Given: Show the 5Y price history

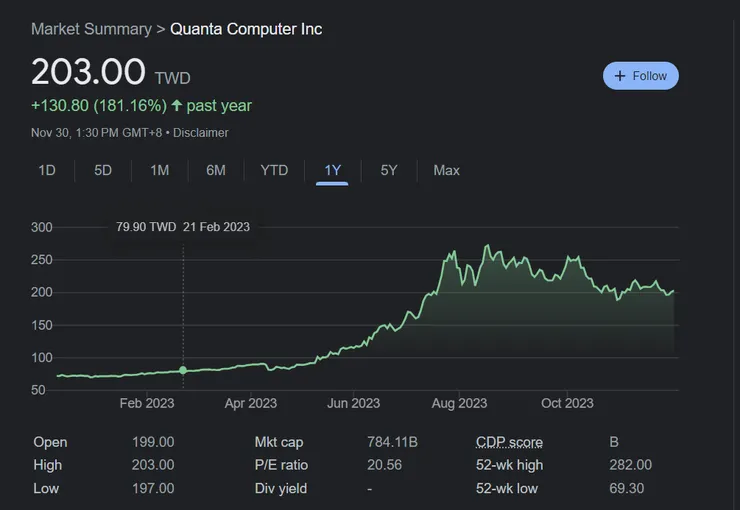Looking at the screenshot, I should (389, 170).
